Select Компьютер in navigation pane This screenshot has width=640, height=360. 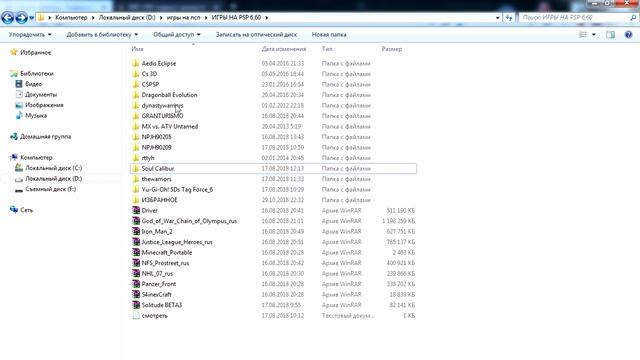tap(36, 157)
